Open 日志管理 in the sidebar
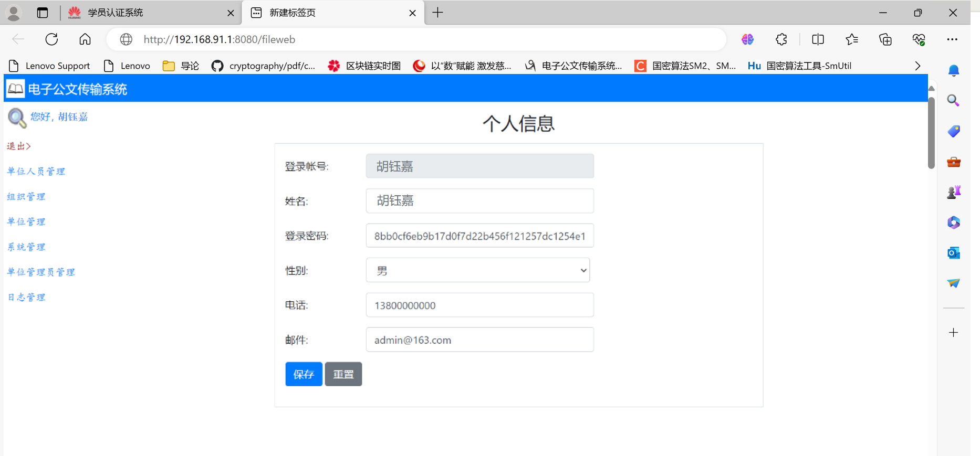Viewport: 980px width, 456px height. pos(26,297)
